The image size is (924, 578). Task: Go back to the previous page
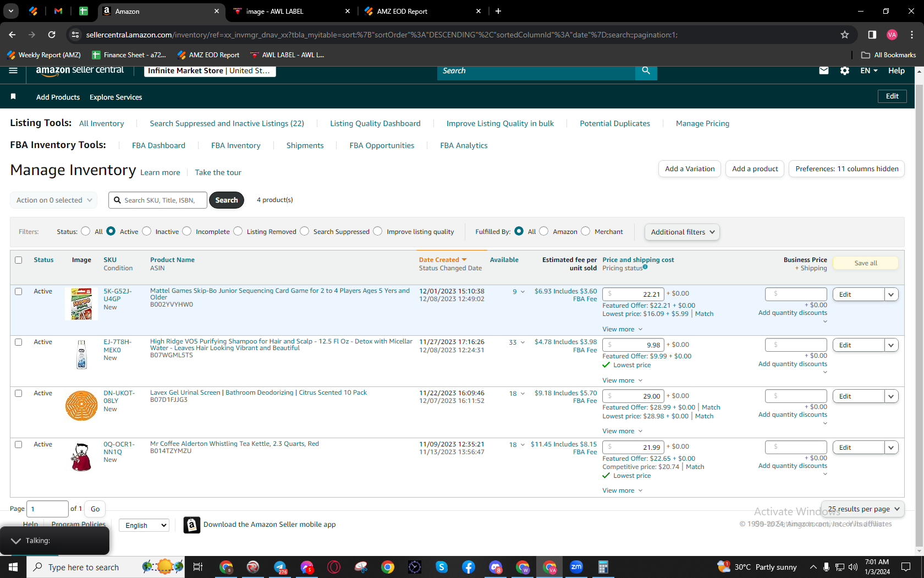pyautogui.click(x=12, y=35)
